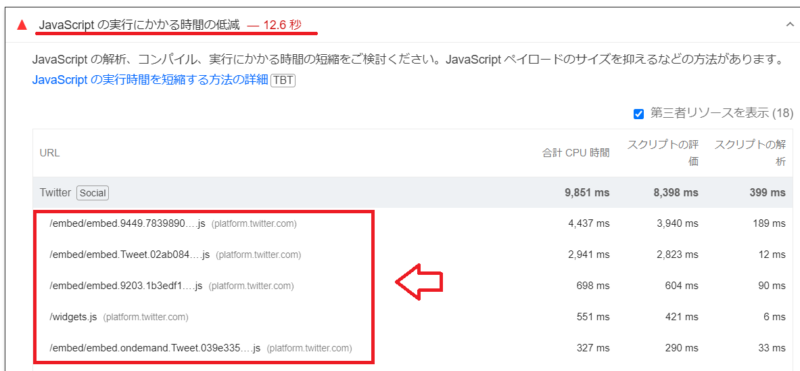Viewport: 800px width, 371px height.
Task: Toggle 第三者リソースを表示 checkbox
Action: 638,114
